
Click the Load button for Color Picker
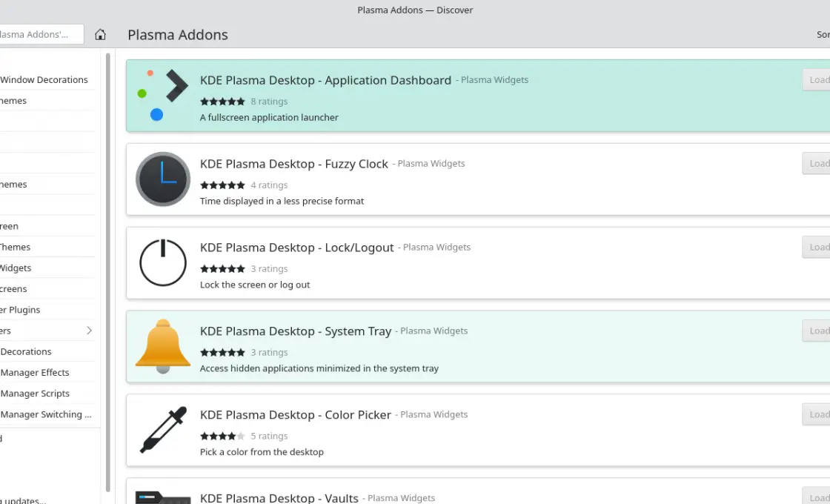pyautogui.click(x=816, y=414)
